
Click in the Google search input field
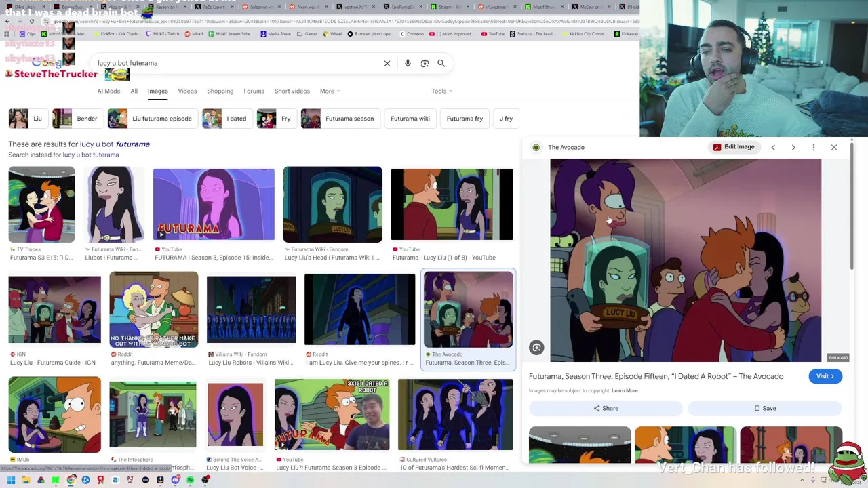pyautogui.click(x=237, y=63)
